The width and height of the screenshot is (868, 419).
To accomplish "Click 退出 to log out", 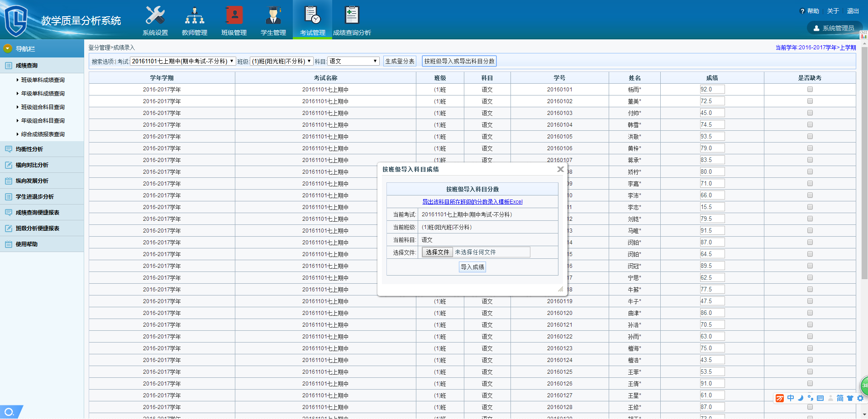I will point(853,11).
